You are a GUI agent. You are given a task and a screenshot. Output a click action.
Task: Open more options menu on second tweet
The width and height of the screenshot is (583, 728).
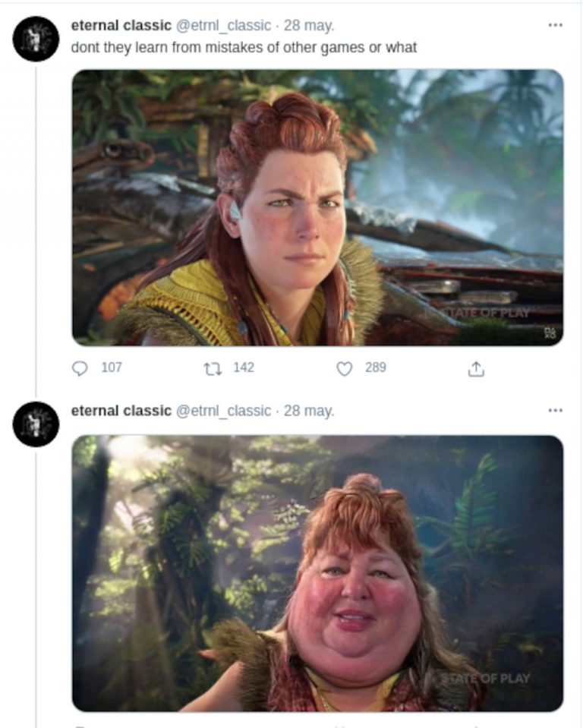[x=555, y=411]
